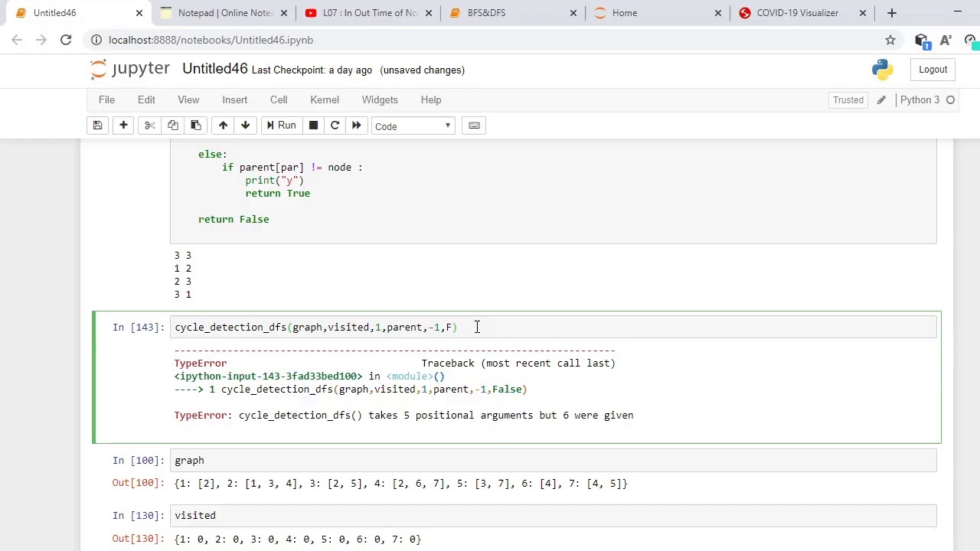This screenshot has width=980, height=551.
Task: Open the Help menu
Action: pyautogui.click(x=431, y=99)
